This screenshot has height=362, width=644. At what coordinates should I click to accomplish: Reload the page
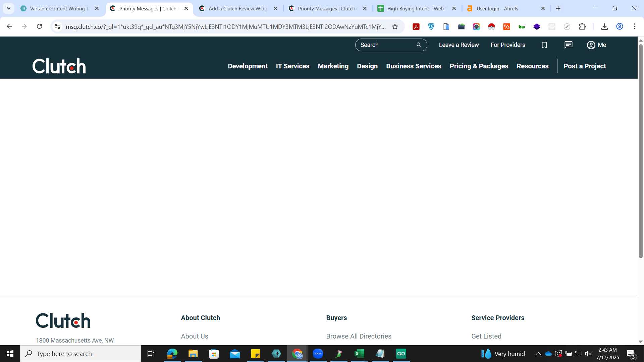(39, 26)
